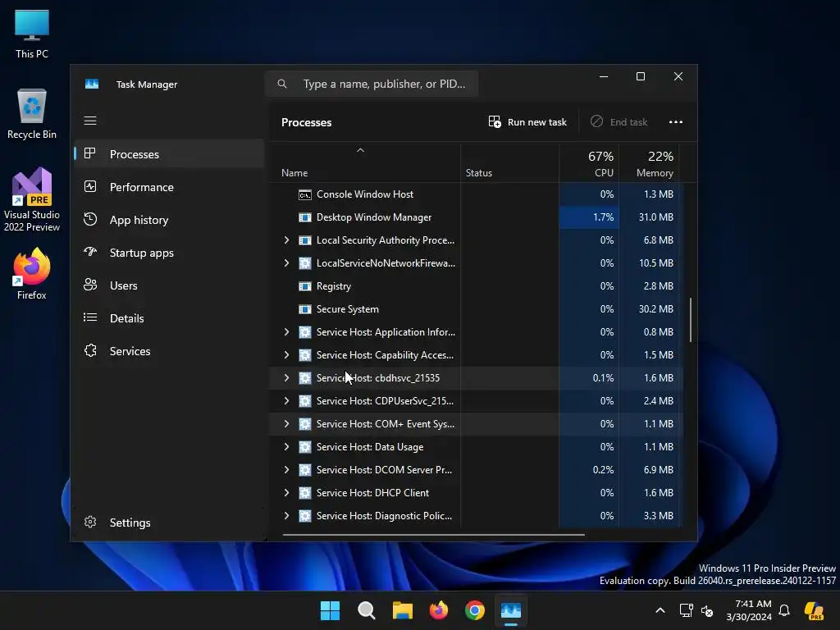Screen dimensions: 840x630
Task: Click the Performance sidebar icon
Action: 90,186
